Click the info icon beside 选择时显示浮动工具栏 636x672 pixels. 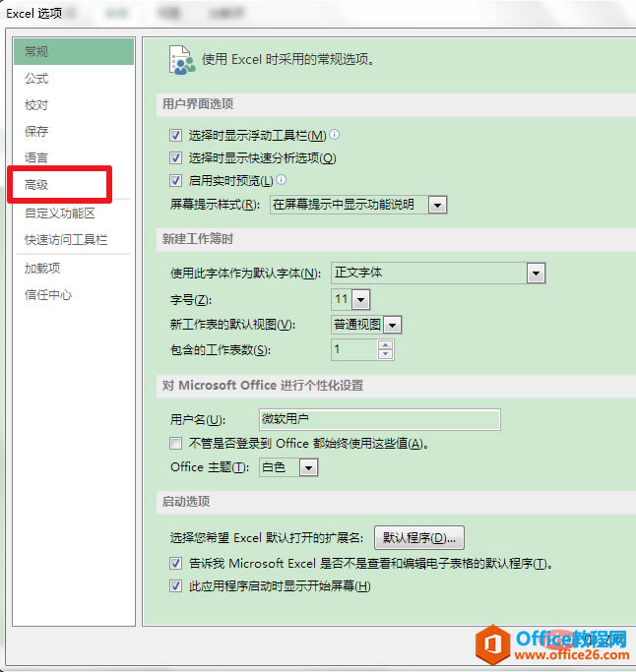(x=335, y=135)
